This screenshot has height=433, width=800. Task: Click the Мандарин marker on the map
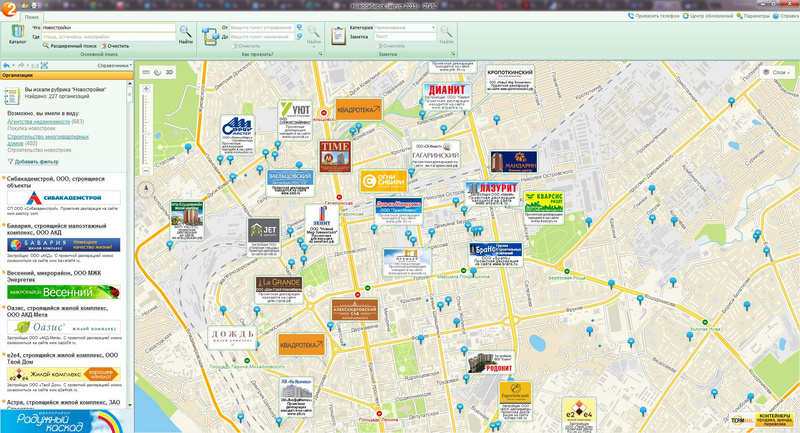point(514,162)
